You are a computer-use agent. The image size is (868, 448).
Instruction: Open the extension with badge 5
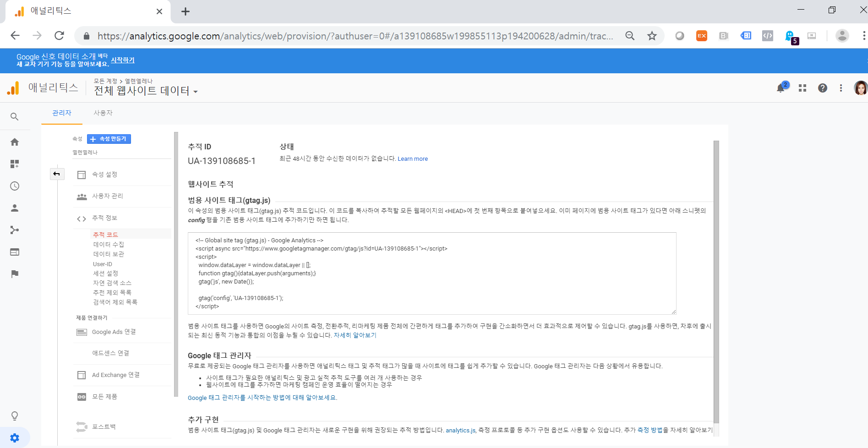(791, 37)
